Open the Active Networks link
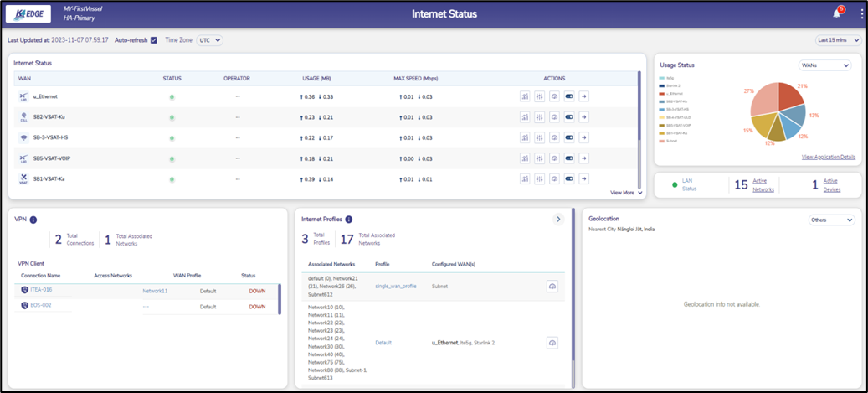 click(761, 184)
